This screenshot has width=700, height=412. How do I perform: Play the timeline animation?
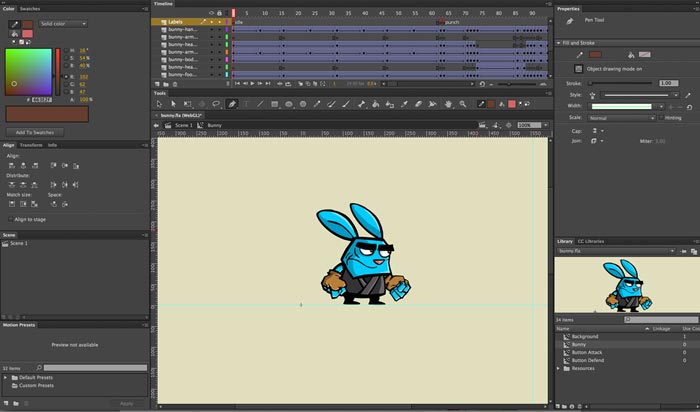[x=252, y=83]
